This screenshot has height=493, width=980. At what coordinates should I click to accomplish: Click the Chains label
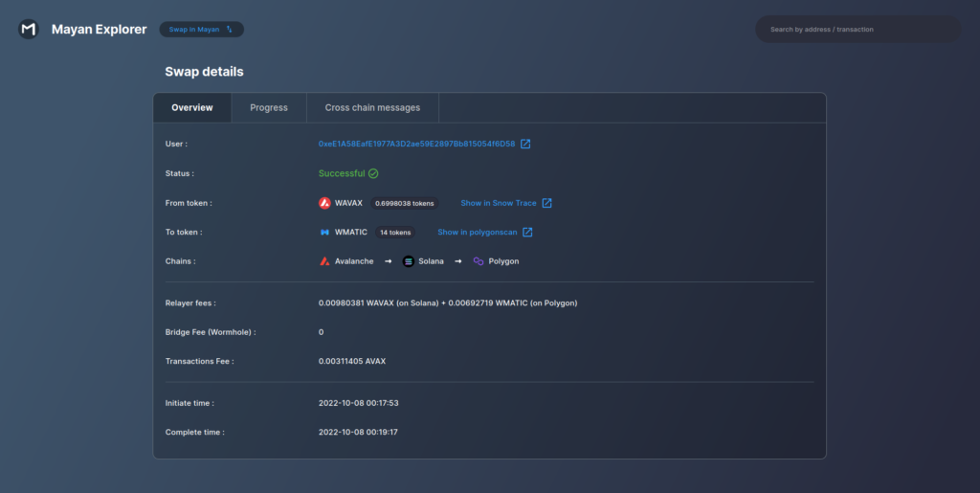(x=180, y=261)
